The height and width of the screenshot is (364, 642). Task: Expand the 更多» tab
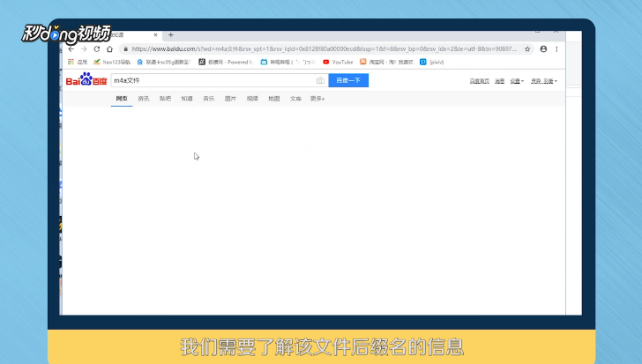click(317, 99)
